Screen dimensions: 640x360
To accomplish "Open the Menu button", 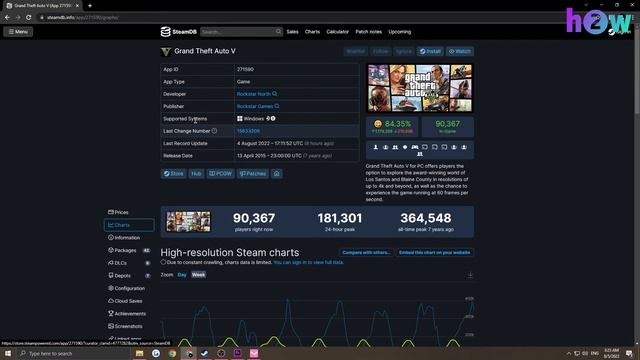I will pos(18,31).
